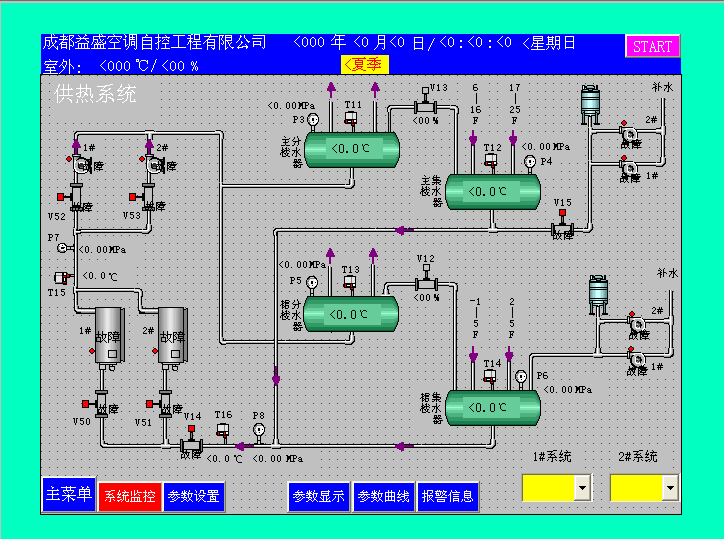Screen dimensions: 724x539
Task: Select the 1# circulation pump icon
Action: [83, 165]
